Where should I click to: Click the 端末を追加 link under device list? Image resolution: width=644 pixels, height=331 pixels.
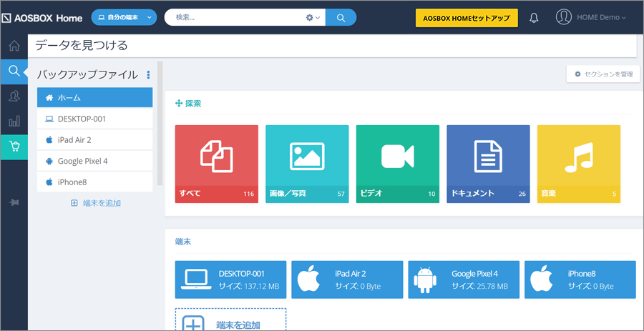coord(96,203)
